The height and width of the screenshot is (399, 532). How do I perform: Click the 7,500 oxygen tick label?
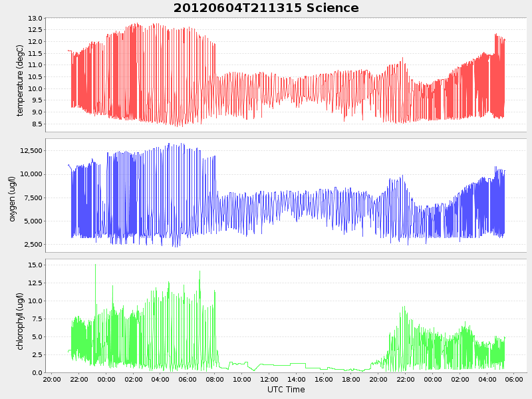[x=33, y=198]
